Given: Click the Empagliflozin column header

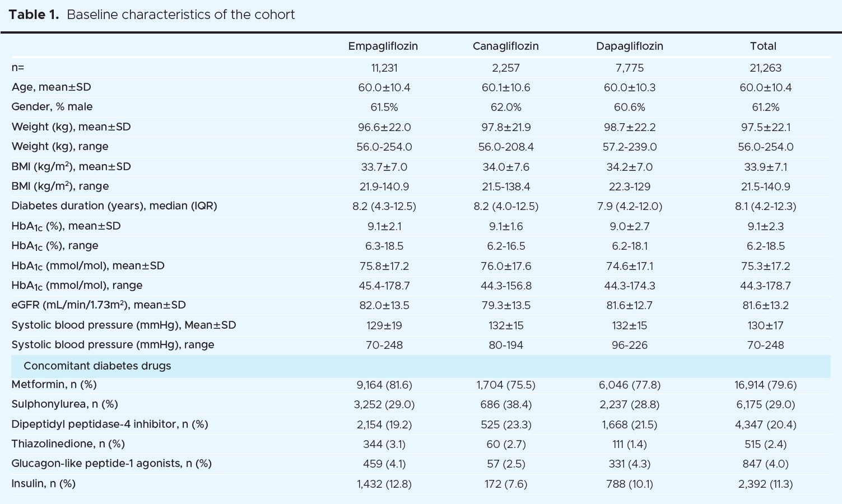Looking at the screenshot, I should click(383, 46).
